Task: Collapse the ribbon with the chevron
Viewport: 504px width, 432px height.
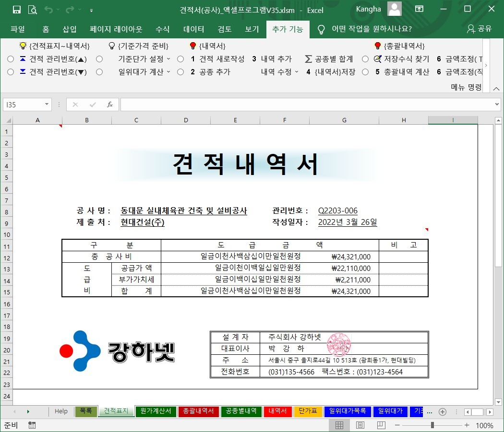Action: pyautogui.click(x=496, y=89)
